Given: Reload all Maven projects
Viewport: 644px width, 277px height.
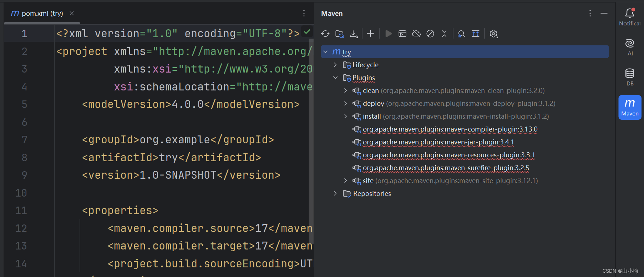Looking at the screenshot, I should point(325,34).
